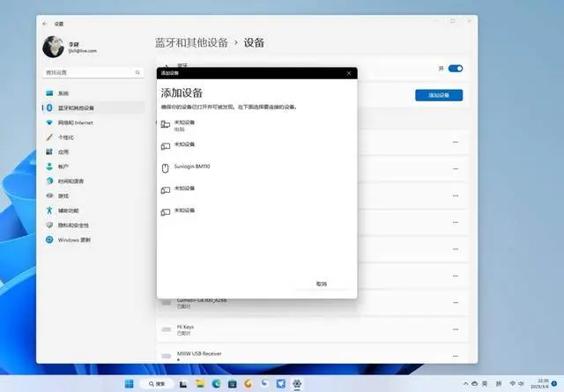The width and height of the screenshot is (564, 392).
Task: Select the last 未知设备 in the dialog list
Action: (256, 211)
